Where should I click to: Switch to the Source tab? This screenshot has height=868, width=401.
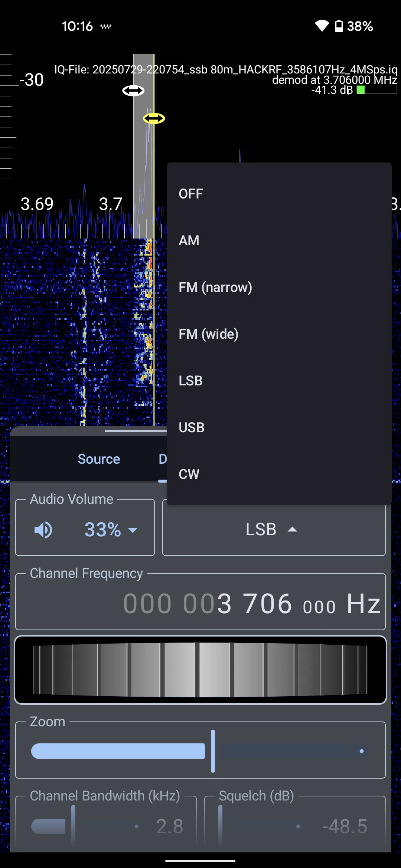click(x=99, y=459)
